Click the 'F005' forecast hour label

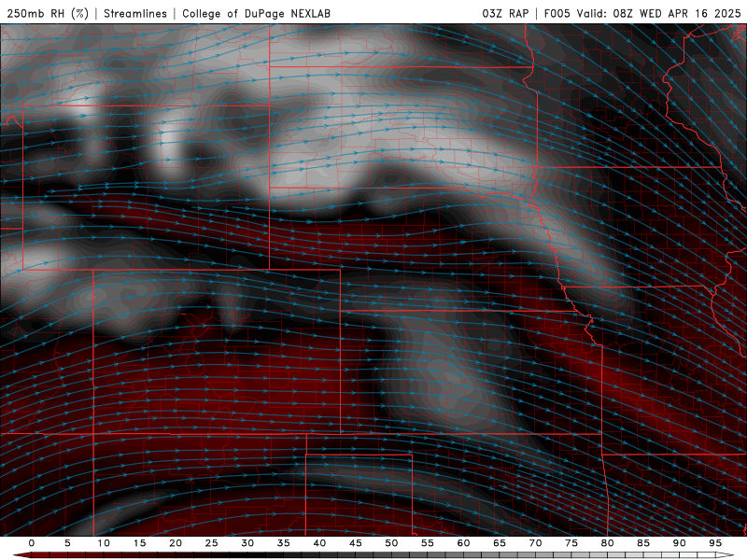[x=557, y=13]
